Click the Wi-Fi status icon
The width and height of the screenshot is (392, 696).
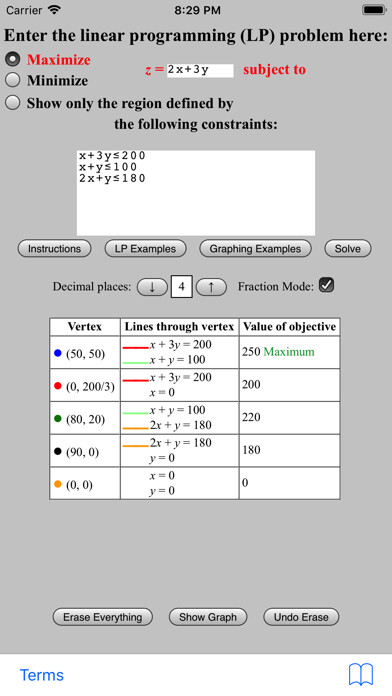(55, 10)
